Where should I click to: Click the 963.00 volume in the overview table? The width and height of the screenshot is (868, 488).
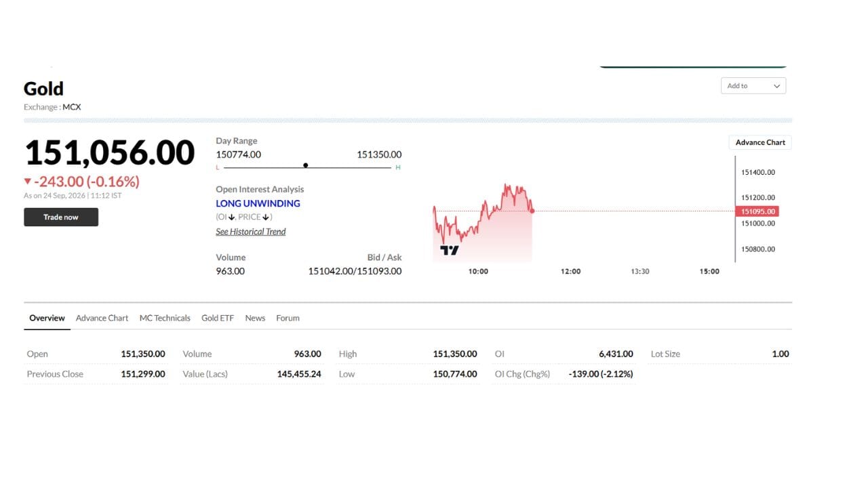tap(307, 354)
